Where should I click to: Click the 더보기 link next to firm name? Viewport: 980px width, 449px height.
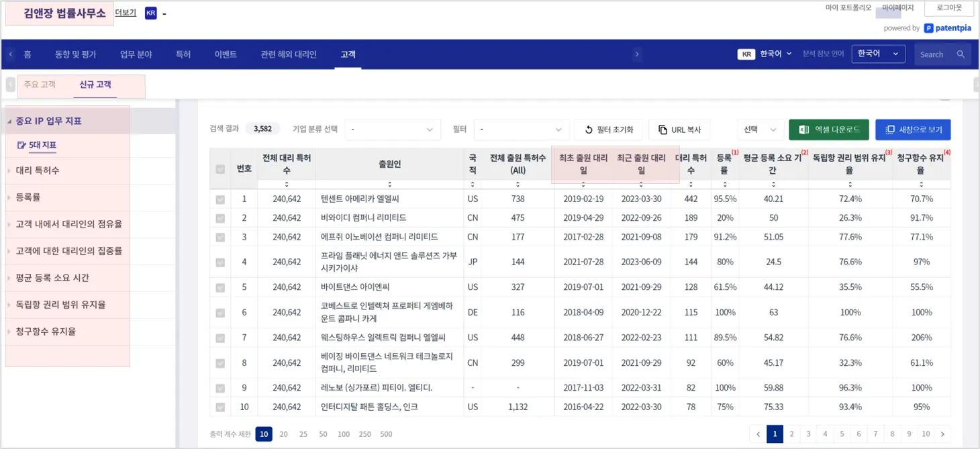click(x=126, y=13)
